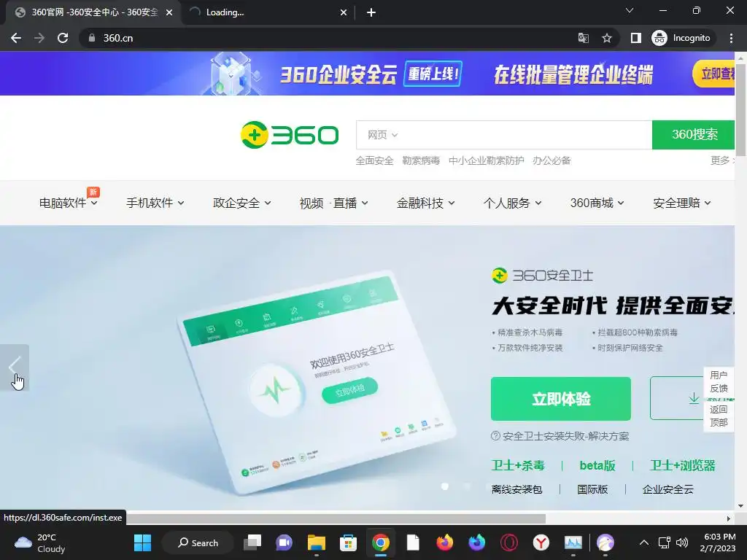Screen dimensions: 747x560
Task: View the site info lock icon
Action: pyautogui.click(x=92, y=38)
